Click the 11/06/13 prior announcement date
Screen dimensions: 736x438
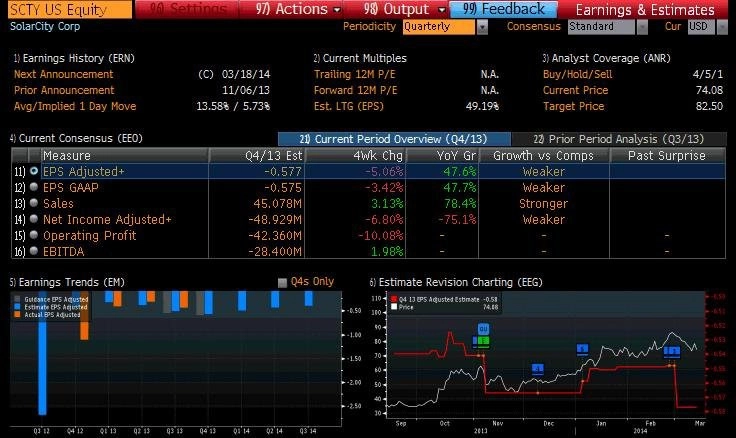246,90
